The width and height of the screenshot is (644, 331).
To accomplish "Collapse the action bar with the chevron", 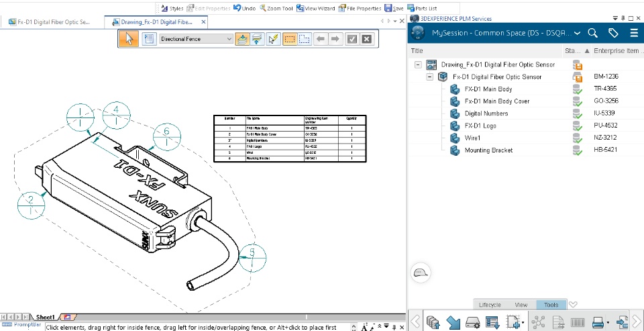I will point(573,305).
